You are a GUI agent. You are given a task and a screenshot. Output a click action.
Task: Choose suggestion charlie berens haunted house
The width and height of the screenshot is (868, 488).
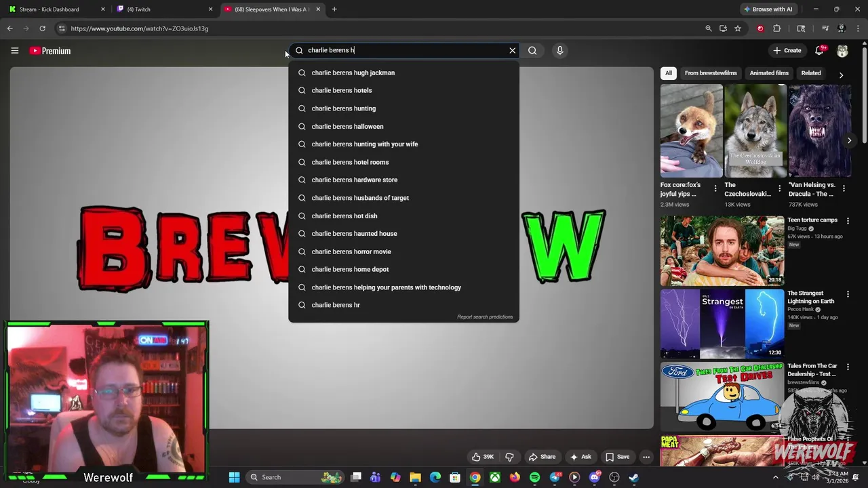click(403, 234)
